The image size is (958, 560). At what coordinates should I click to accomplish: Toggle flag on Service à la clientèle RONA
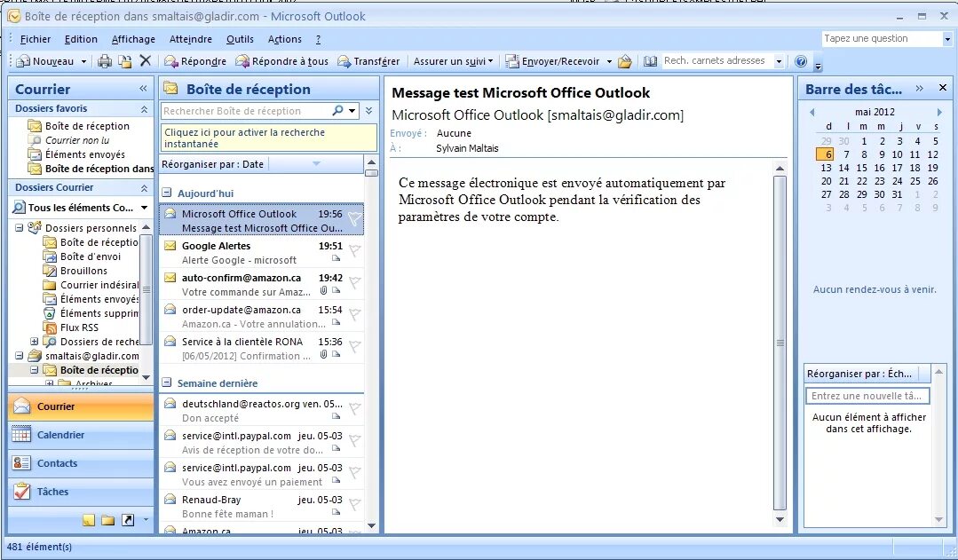354,346
